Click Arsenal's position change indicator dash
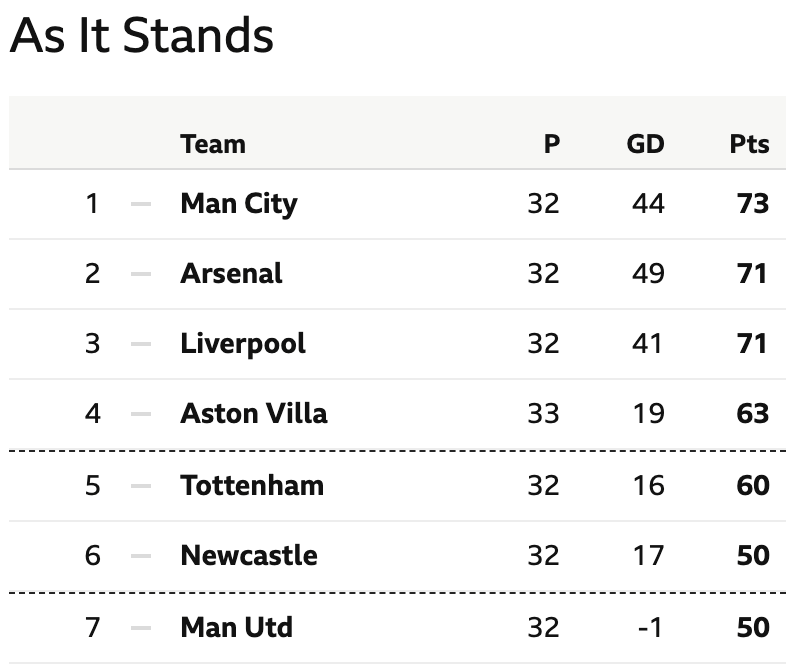Image resolution: width=802 pixels, height=664 pixels. (141, 274)
